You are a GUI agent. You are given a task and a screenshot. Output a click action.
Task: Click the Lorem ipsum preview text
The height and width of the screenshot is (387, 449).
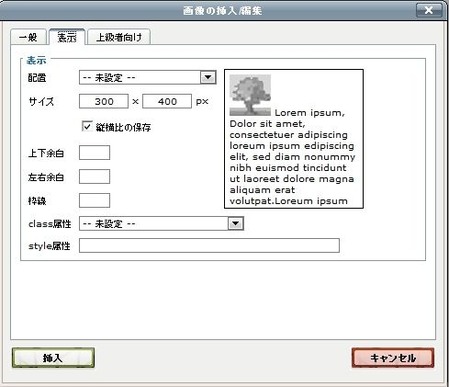click(292, 157)
